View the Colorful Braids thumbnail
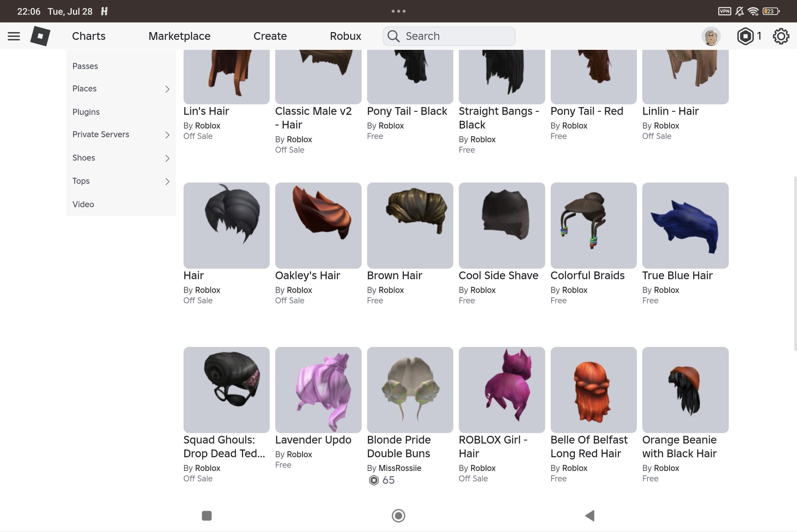The width and height of the screenshot is (797, 532). pos(594,226)
